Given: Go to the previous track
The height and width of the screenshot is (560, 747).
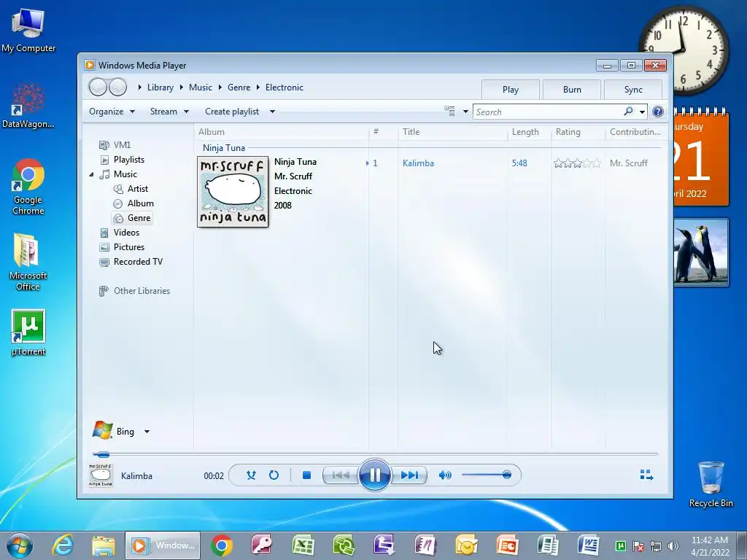Looking at the screenshot, I should point(341,475).
